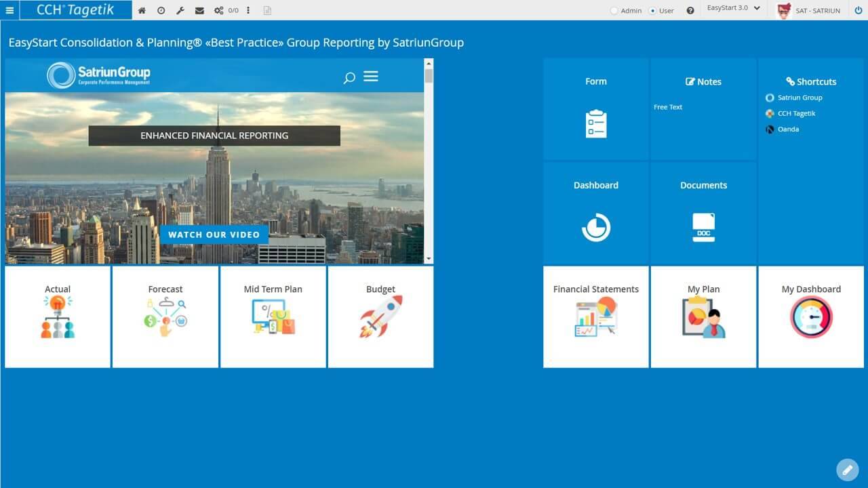Click the gears process monitor icon

[219, 11]
